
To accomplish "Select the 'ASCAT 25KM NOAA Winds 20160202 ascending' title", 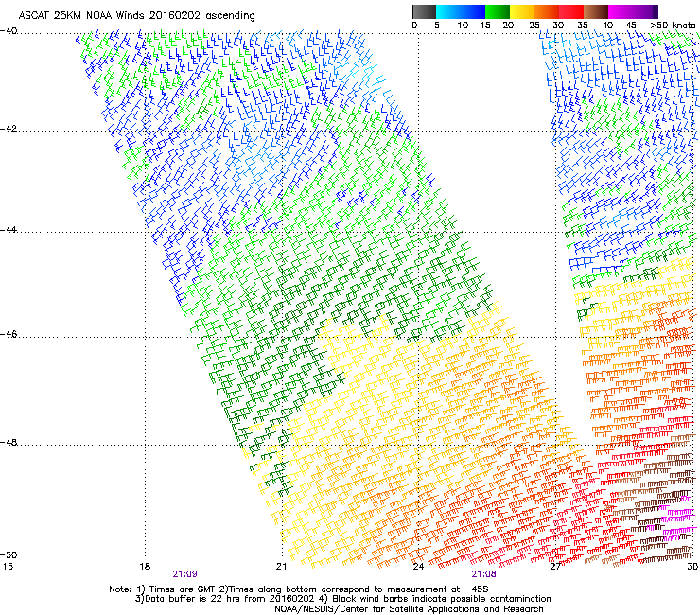I will 136,16.
